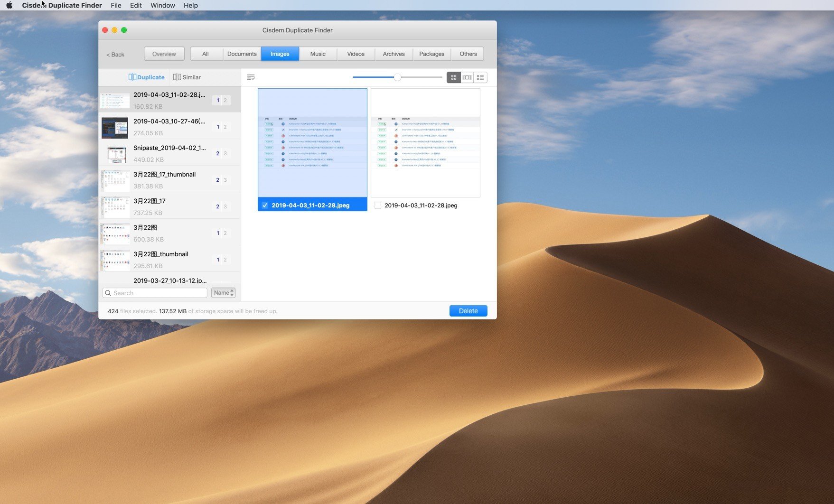Focus the Search field
Image resolution: width=834 pixels, height=504 pixels.
coord(155,293)
